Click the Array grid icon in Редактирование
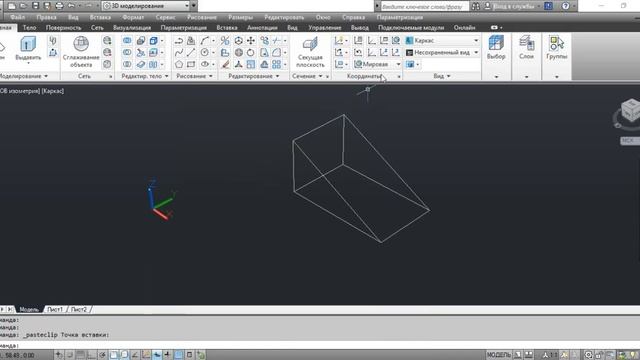The height and width of the screenshot is (360, 640). click(x=276, y=64)
